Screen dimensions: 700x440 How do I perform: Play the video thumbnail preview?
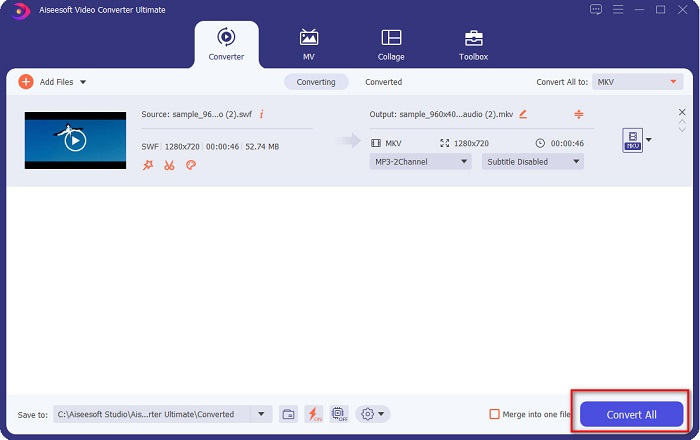[x=75, y=140]
